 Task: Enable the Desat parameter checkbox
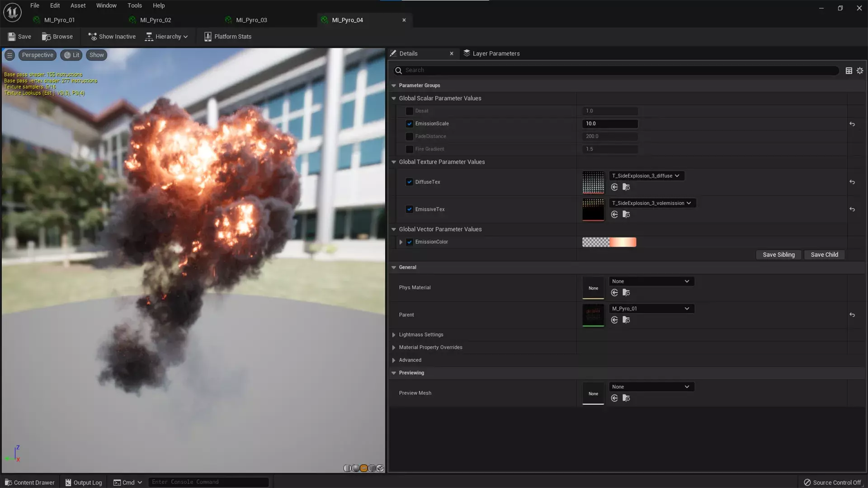tap(409, 111)
